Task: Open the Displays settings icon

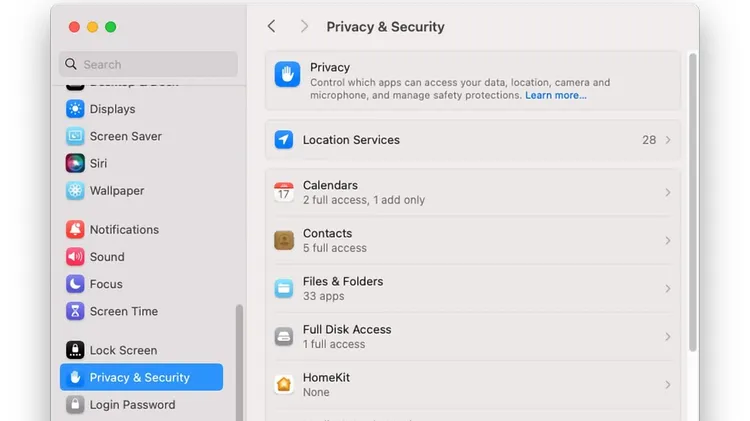Action: pos(75,109)
